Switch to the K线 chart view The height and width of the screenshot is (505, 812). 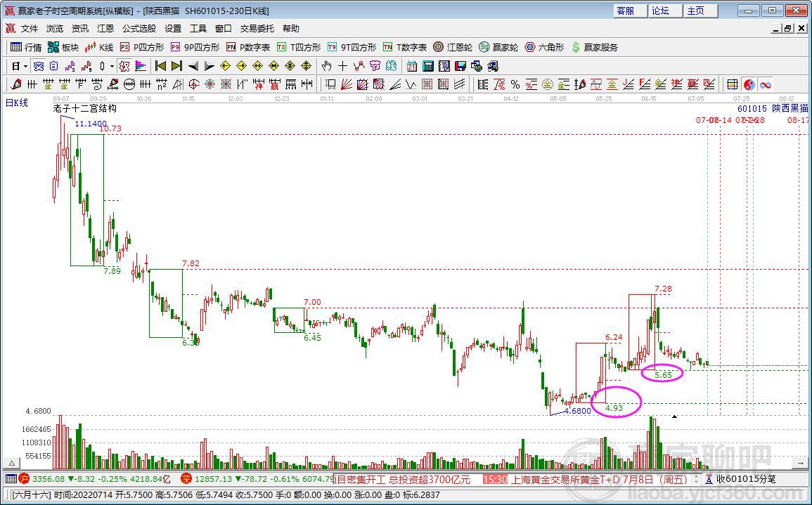[x=99, y=47]
